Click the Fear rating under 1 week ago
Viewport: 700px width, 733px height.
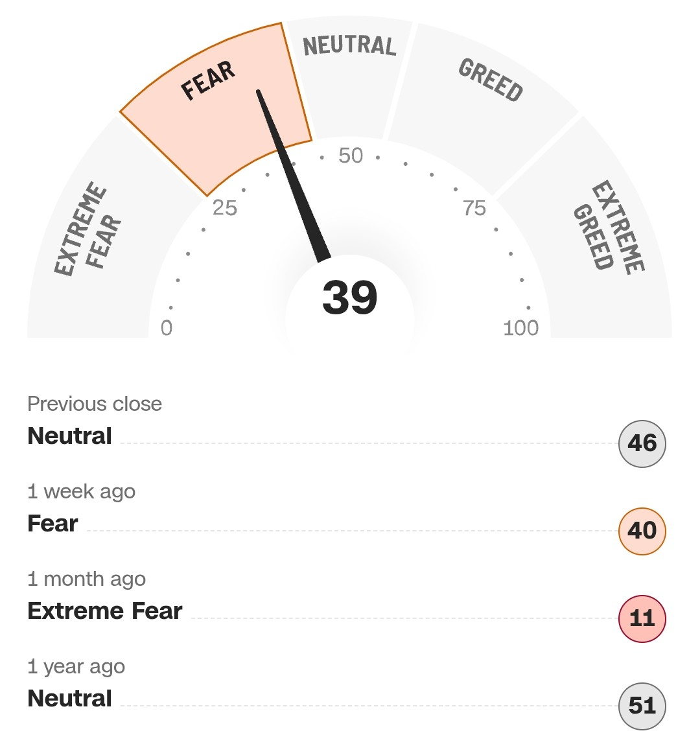click(x=52, y=523)
